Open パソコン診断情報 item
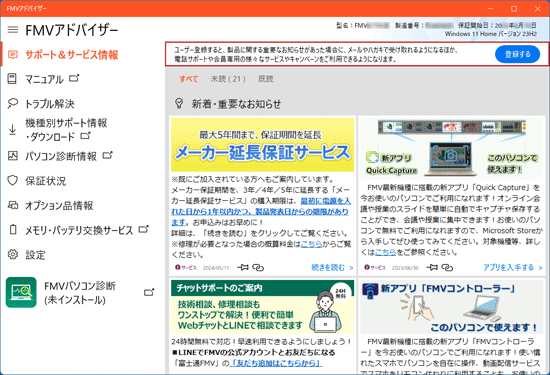 61,156
